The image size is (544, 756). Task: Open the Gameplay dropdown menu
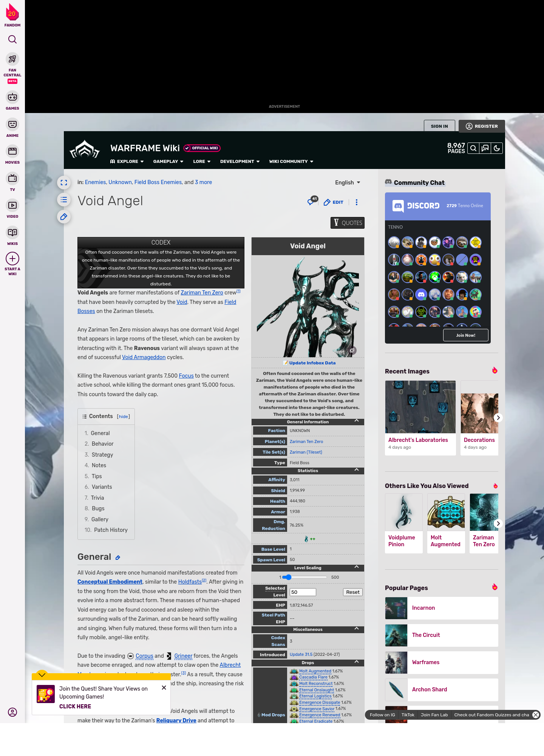[x=168, y=161]
